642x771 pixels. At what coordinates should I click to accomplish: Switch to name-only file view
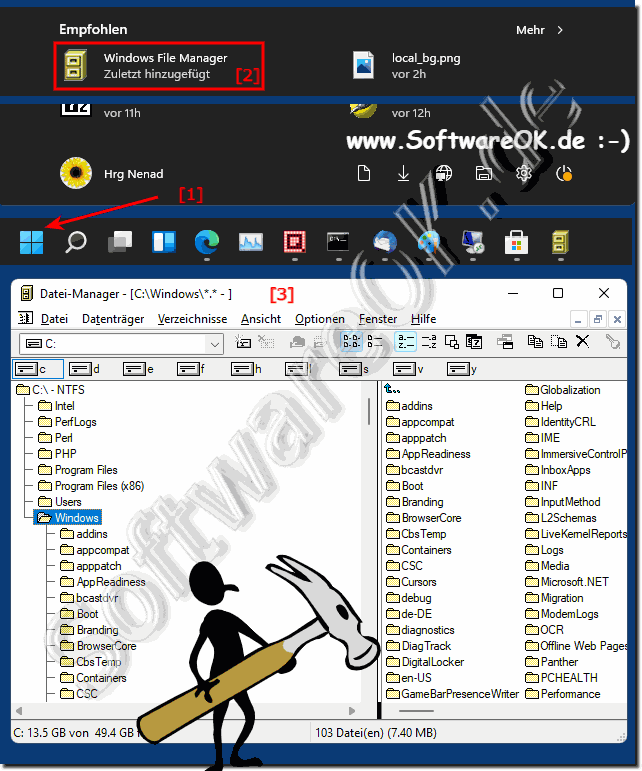pyautogui.click(x=351, y=342)
